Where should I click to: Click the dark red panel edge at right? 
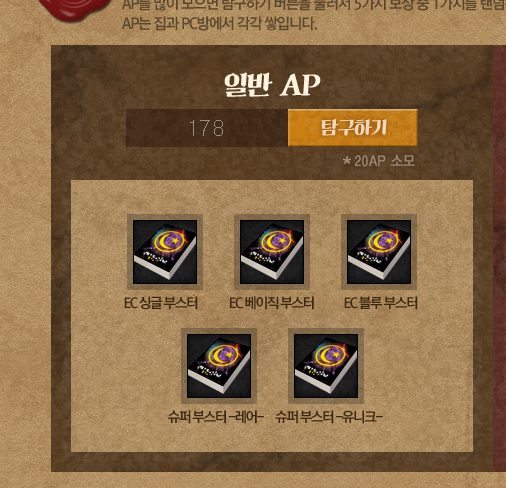tap(500, 258)
